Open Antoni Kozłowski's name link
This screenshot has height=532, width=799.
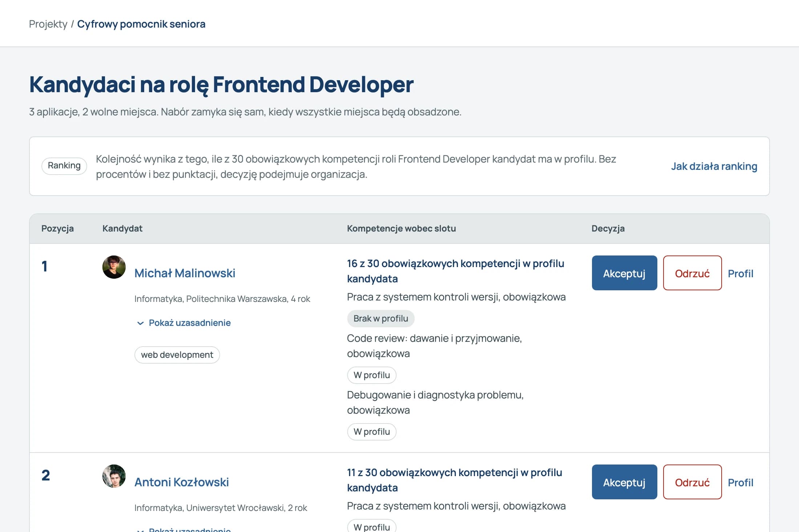click(x=182, y=482)
